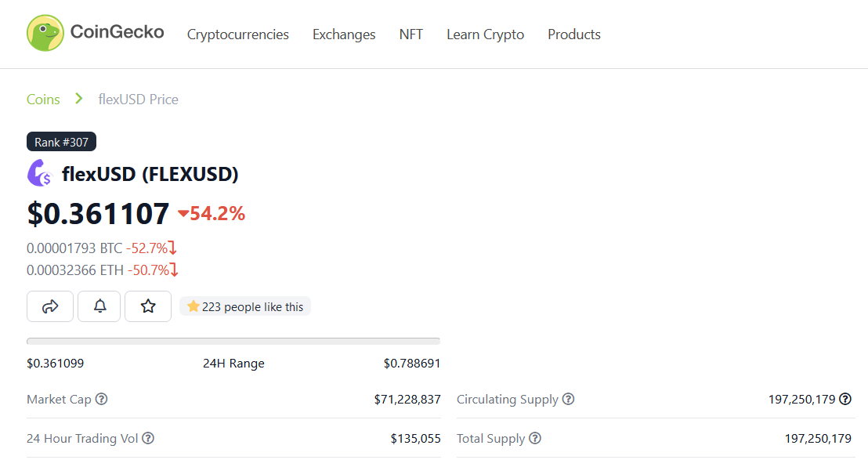Click the 24H Range progress bar
This screenshot has width=868, height=467.
233,342
